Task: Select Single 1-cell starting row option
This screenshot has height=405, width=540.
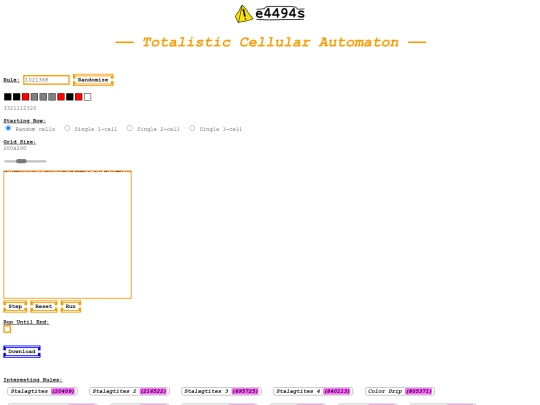Action: (67, 128)
